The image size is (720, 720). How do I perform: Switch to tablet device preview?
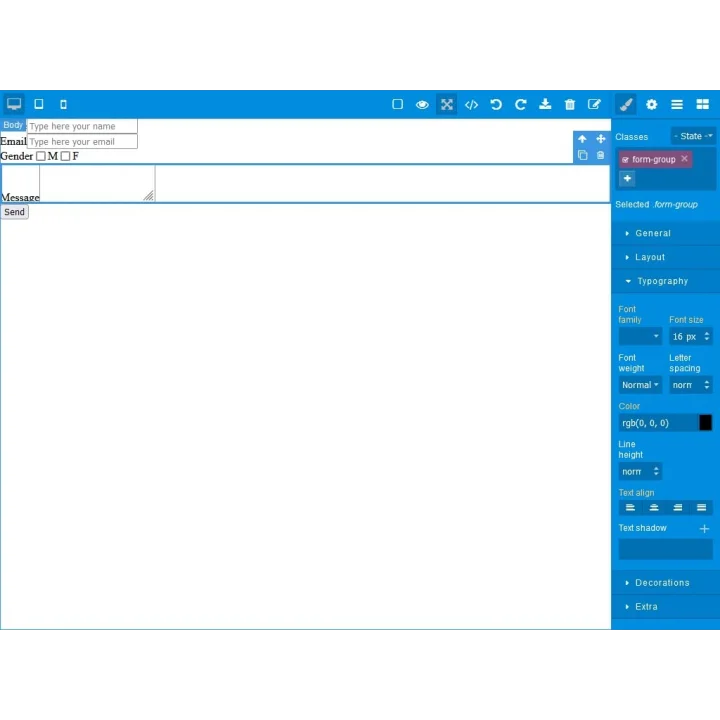pos(39,104)
